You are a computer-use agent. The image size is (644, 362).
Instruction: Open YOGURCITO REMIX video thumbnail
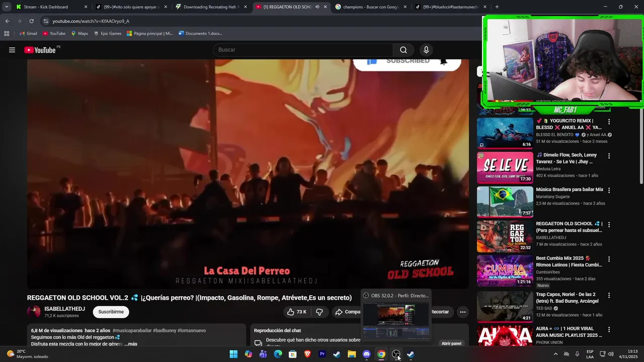coord(505,133)
